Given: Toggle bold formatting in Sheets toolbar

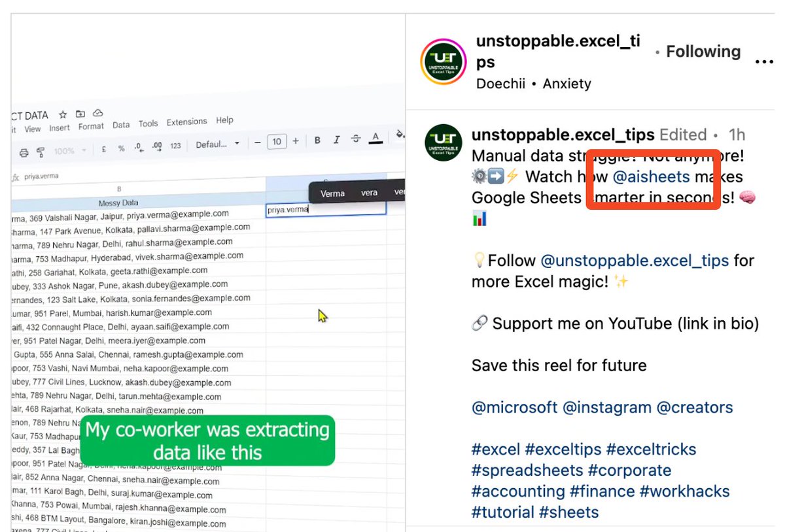Looking at the screenshot, I should (317, 140).
